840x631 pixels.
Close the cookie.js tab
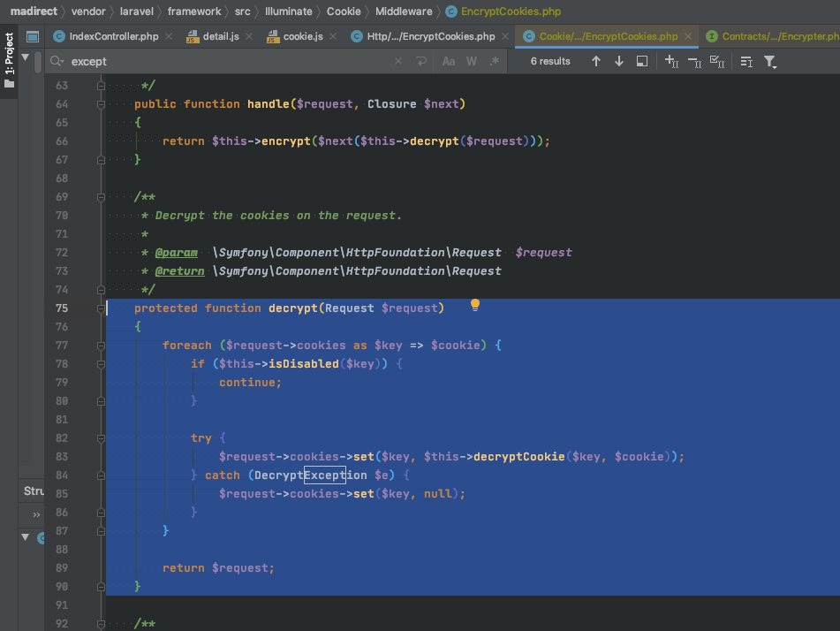click(333, 36)
